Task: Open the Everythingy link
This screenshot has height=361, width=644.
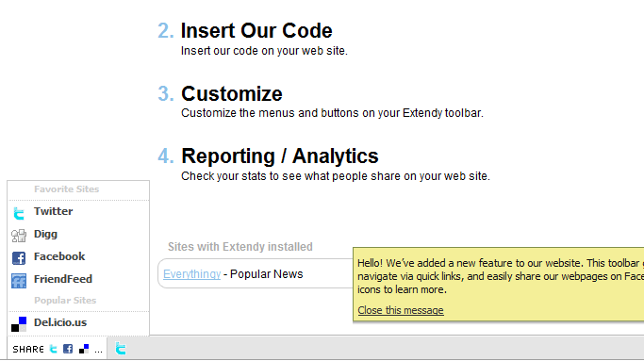Action: (x=191, y=274)
